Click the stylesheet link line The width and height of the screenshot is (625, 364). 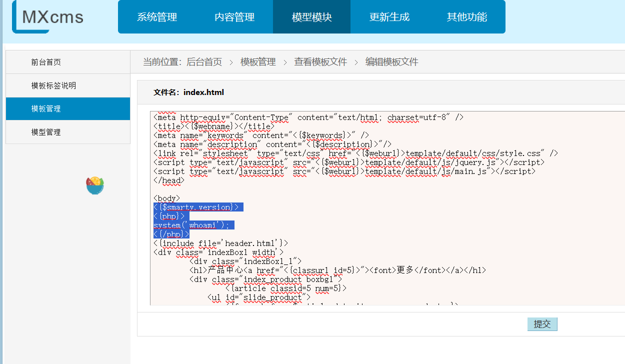pos(355,153)
